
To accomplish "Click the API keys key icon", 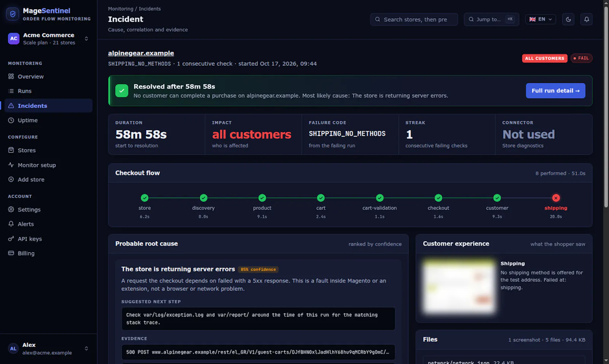I will 11,239.
